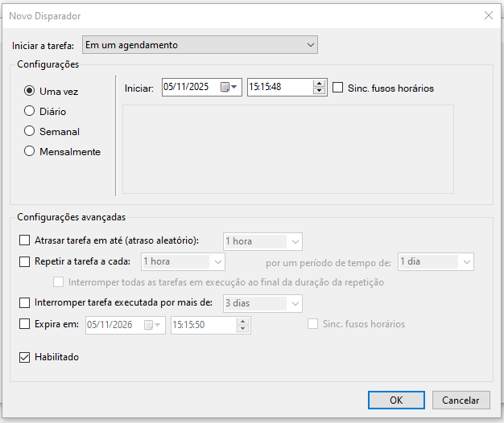This screenshot has width=504, height=423.
Task: Enable the Expira em checkbox
Action: tap(24, 324)
